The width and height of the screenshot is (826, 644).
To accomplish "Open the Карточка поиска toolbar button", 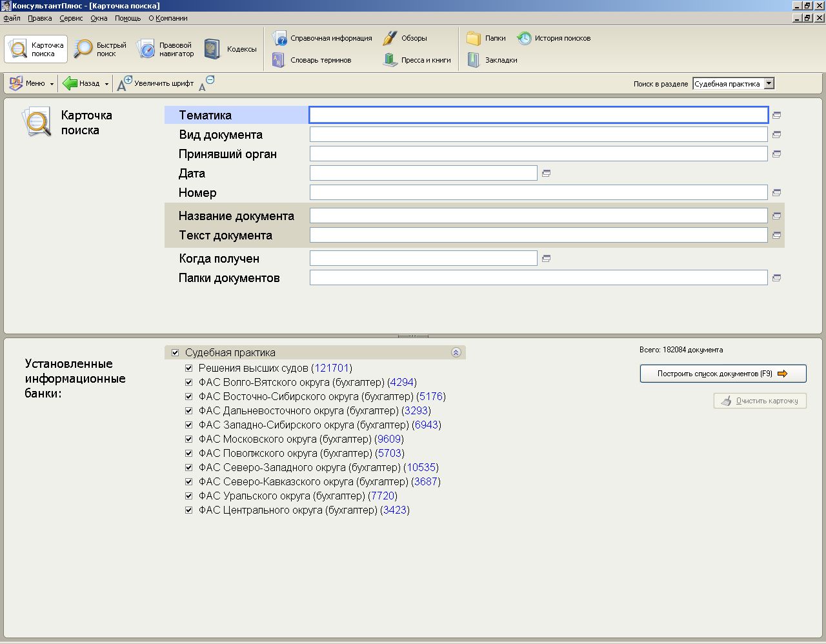I will tap(36, 49).
